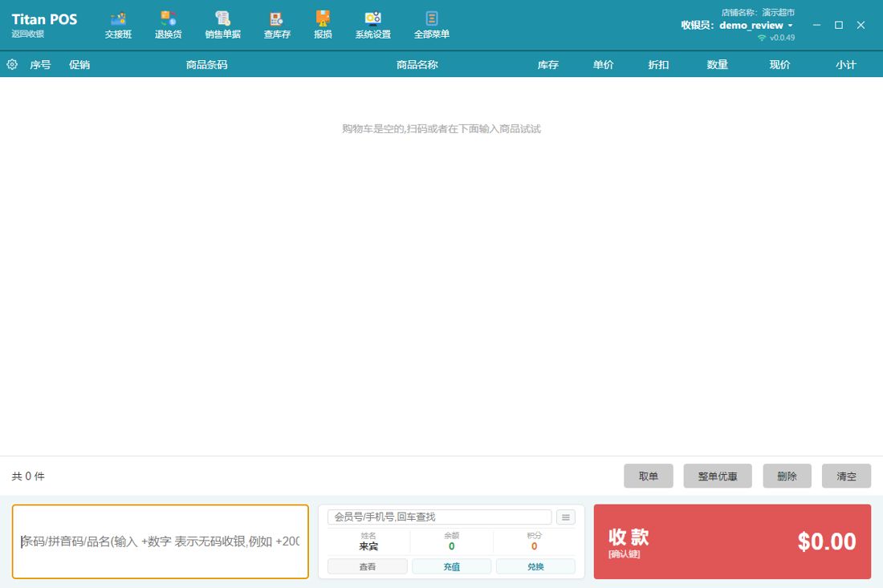Click the member 查看 view button
Image resolution: width=883 pixels, height=588 pixels.
point(367,566)
